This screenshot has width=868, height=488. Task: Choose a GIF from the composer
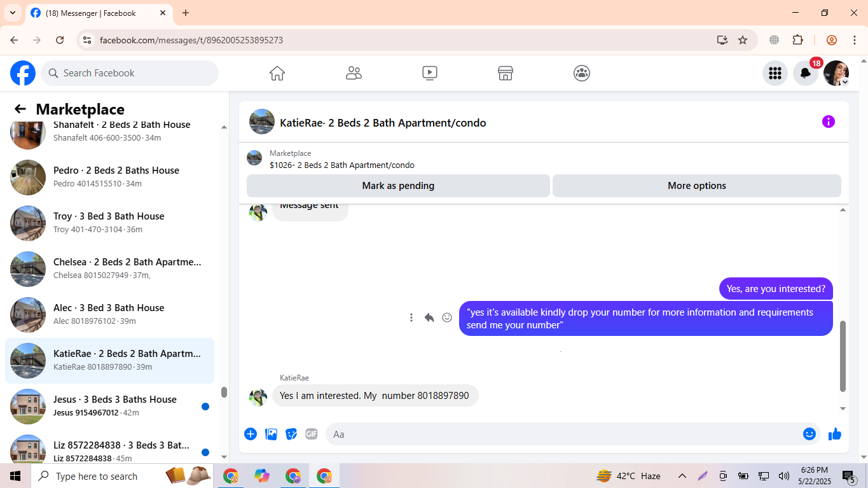click(311, 434)
